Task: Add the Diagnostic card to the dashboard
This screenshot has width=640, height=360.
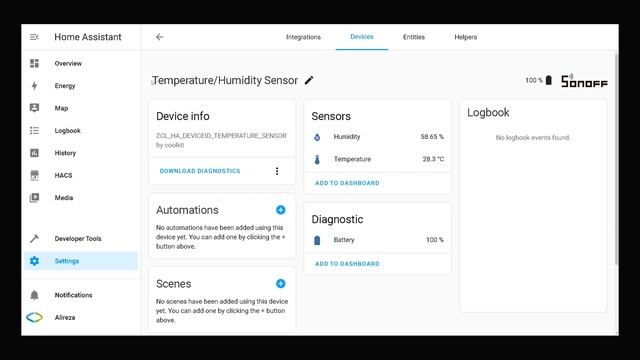Action: point(347,264)
